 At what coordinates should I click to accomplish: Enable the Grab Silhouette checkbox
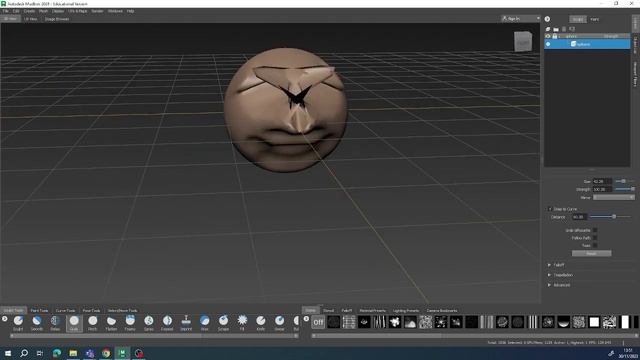click(x=595, y=230)
